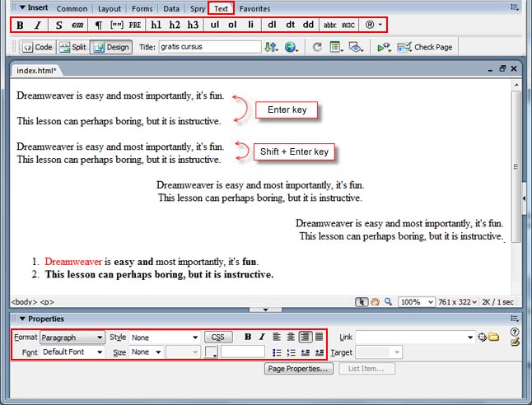Open File Management menu icon
Viewport: 532px width, 405px height.
(x=271, y=47)
